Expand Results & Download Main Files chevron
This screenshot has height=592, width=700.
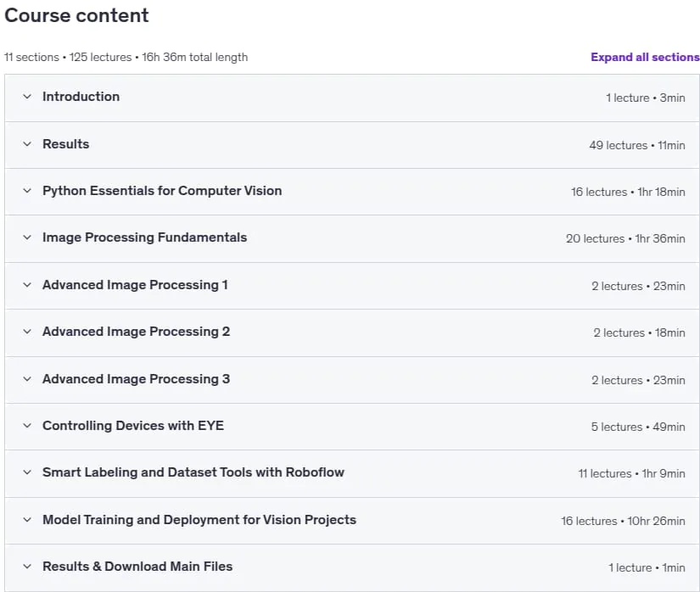point(27,567)
